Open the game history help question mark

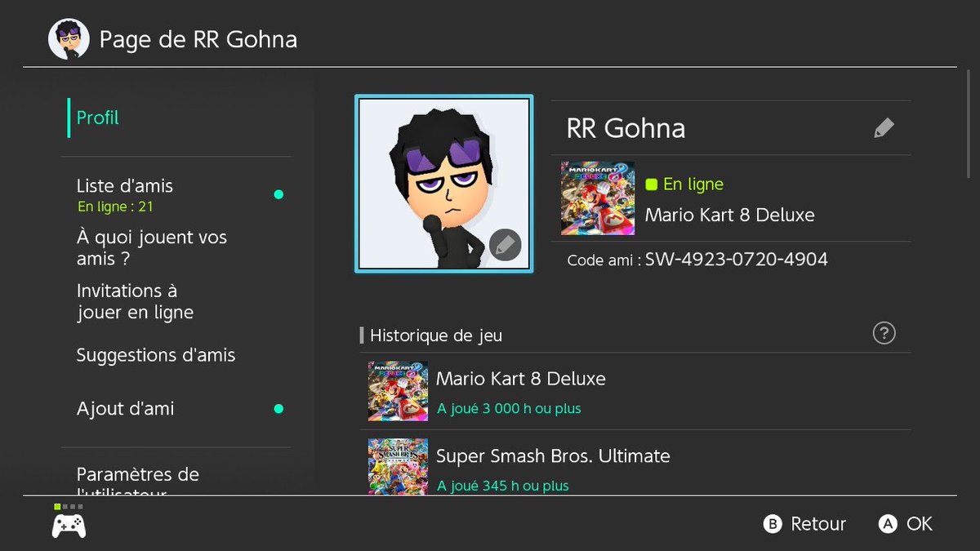884,333
